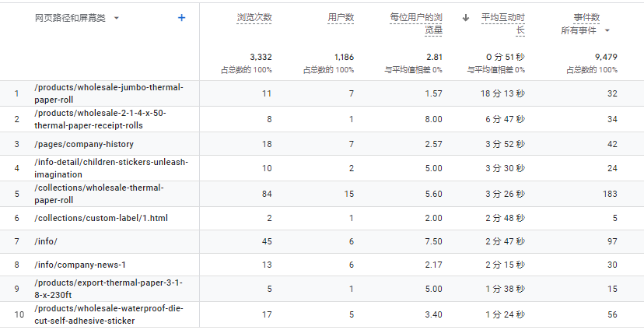Screen dimensions: 644x330
Task: Click the /info-detail/children-stickers-unleash-imagination row
Action: [x=111, y=168]
